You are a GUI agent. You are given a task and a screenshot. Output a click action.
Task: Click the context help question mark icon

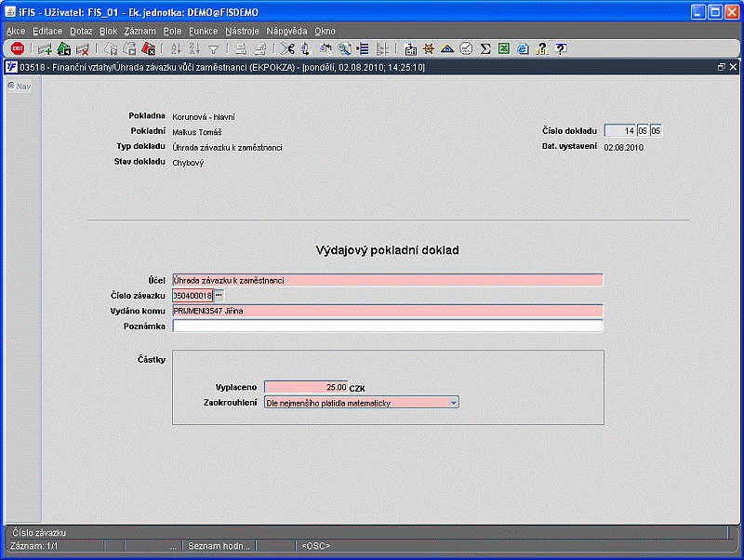[x=561, y=48]
